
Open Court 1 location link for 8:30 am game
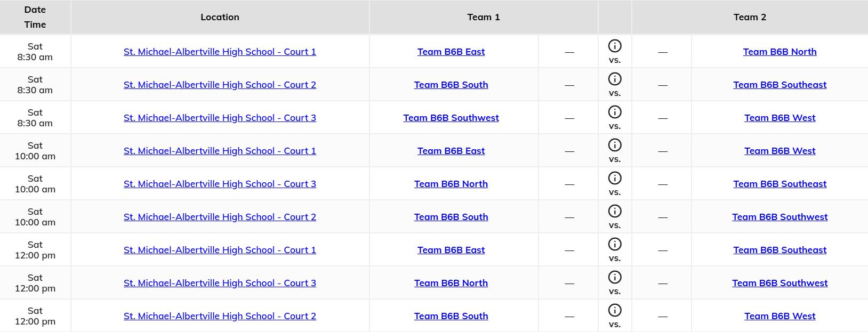tap(220, 52)
